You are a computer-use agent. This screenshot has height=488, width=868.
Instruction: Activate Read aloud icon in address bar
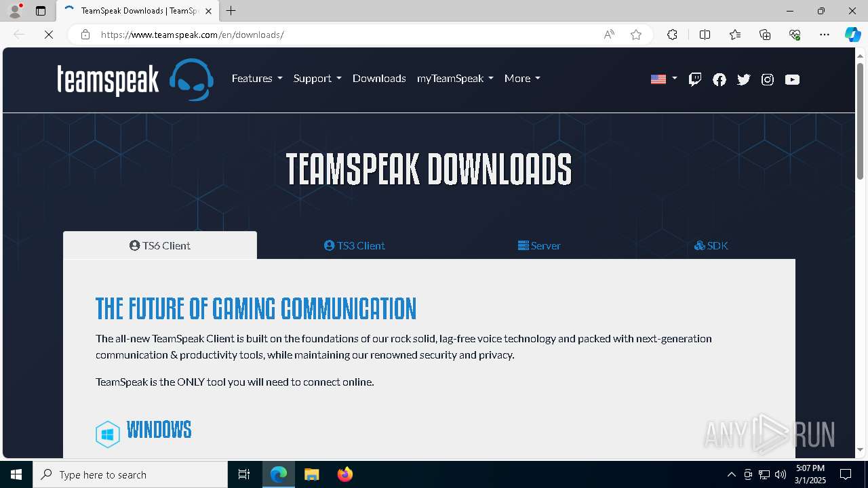pos(609,35)
